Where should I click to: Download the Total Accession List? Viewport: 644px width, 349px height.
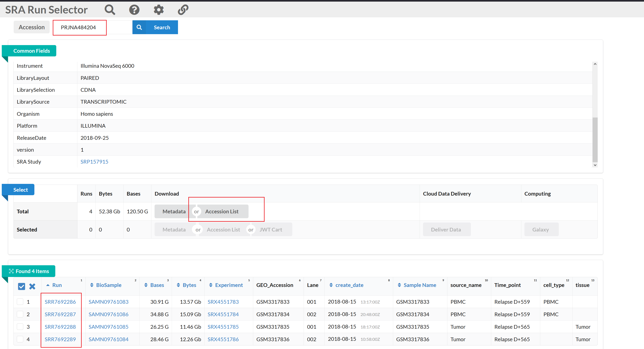coord(222,211)
